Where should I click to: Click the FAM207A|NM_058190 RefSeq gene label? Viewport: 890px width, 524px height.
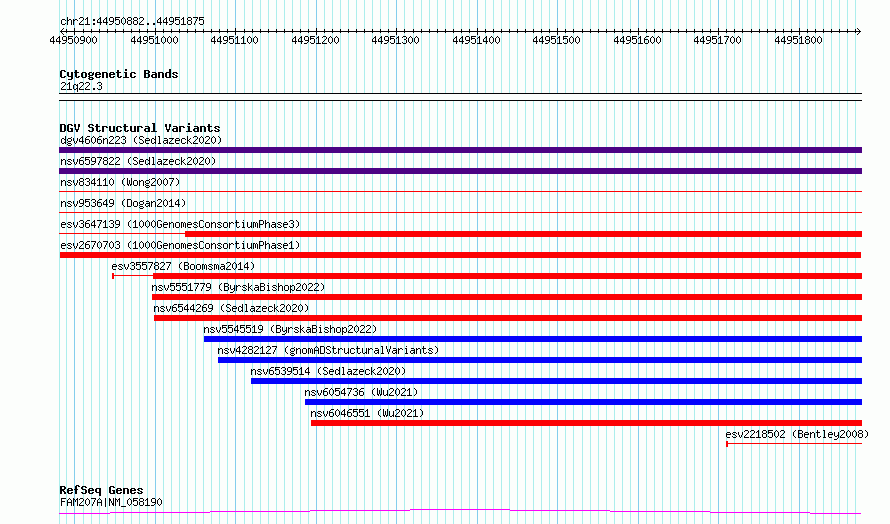pos(111,502)
